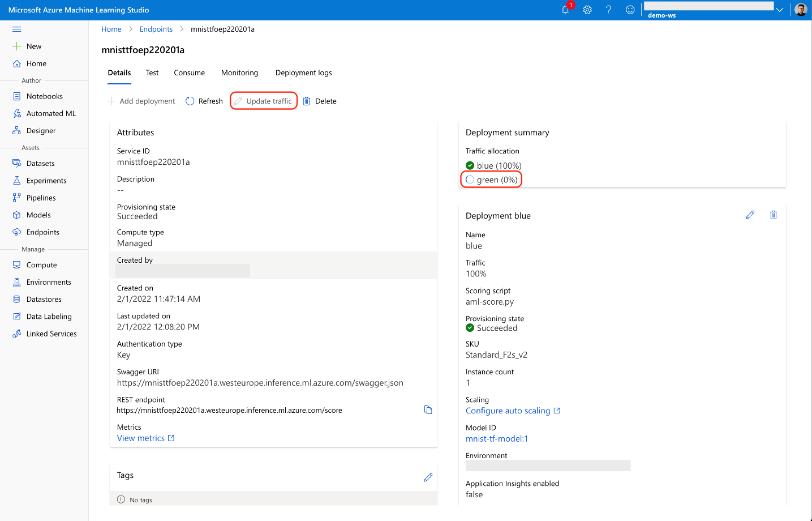Click blue (100%) traffic allocation entry
Screen dimensions: 812x521
(493, 166)
